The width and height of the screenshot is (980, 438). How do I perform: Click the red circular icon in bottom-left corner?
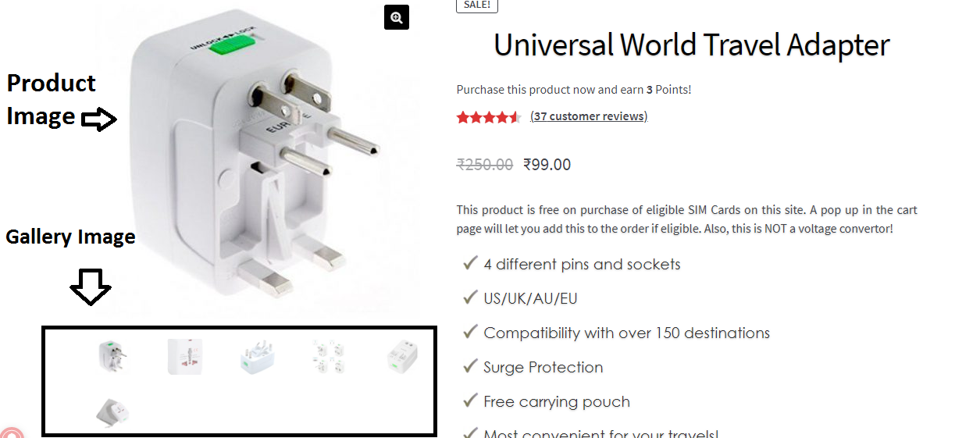coord(11,432)
